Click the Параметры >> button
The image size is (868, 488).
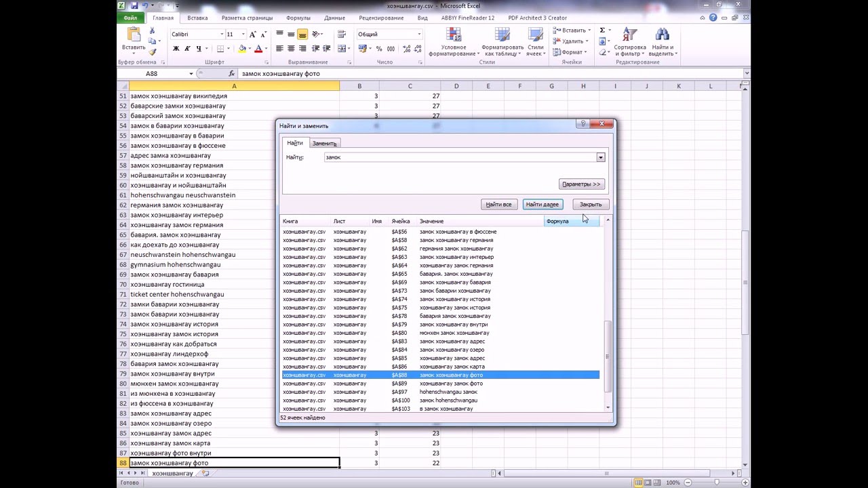tap(581, 184)
